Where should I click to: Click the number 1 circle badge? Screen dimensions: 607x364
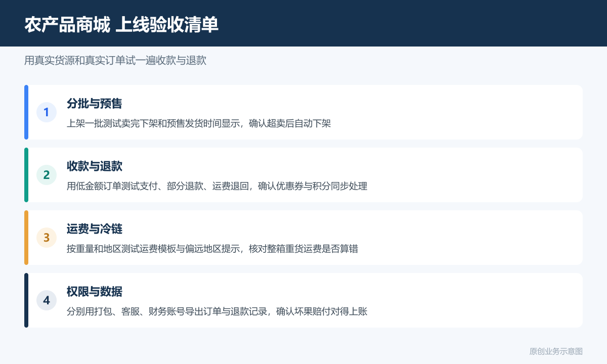(x=47, y=112)
